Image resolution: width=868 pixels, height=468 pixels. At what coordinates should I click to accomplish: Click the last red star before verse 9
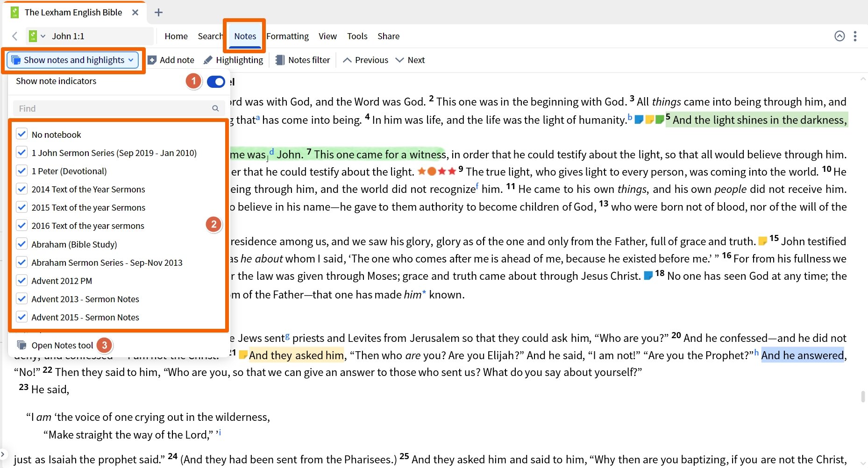(452, 171)
